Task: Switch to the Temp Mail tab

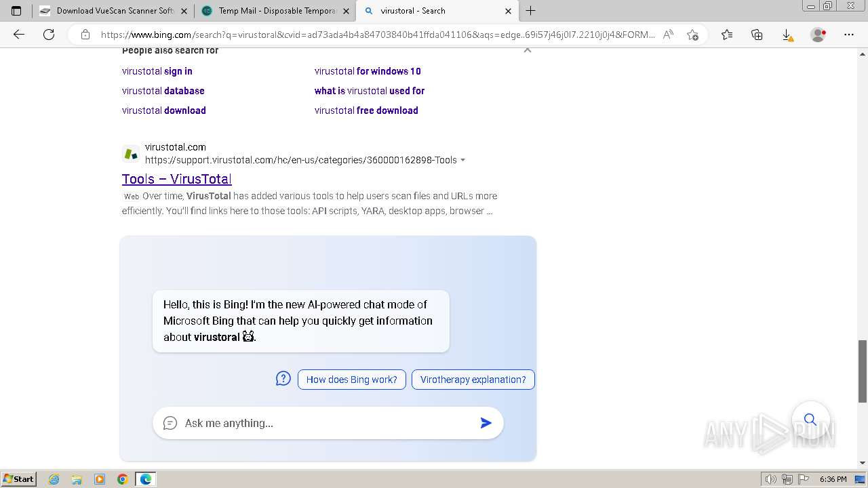Action: pyautogui.click(x=275, y=11)
